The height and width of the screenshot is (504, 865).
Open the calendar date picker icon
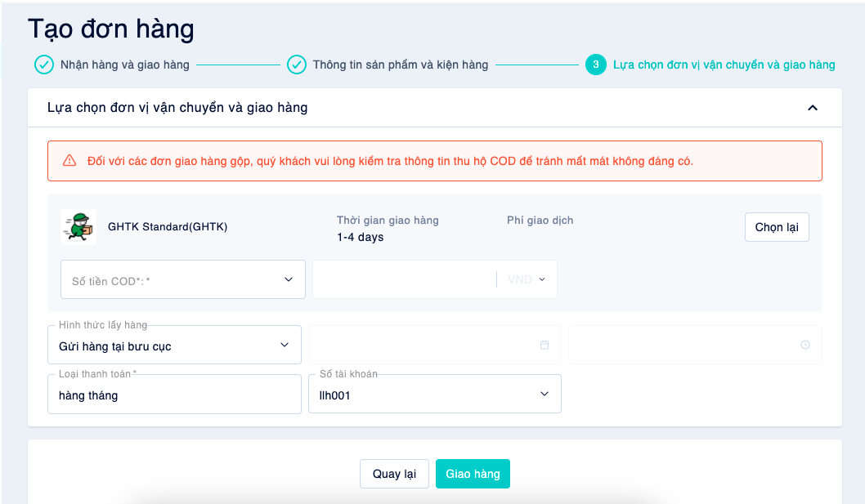point(545,345)
